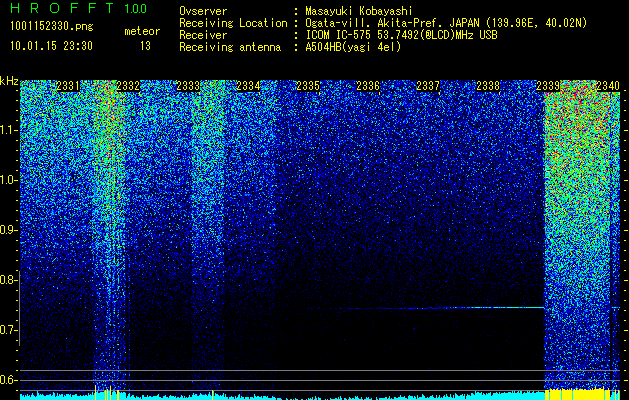The height and width of the screenshot is (400, 629).
Task: Click the date stamp 10.01.15 23:30
Action: tap(51, 46)
